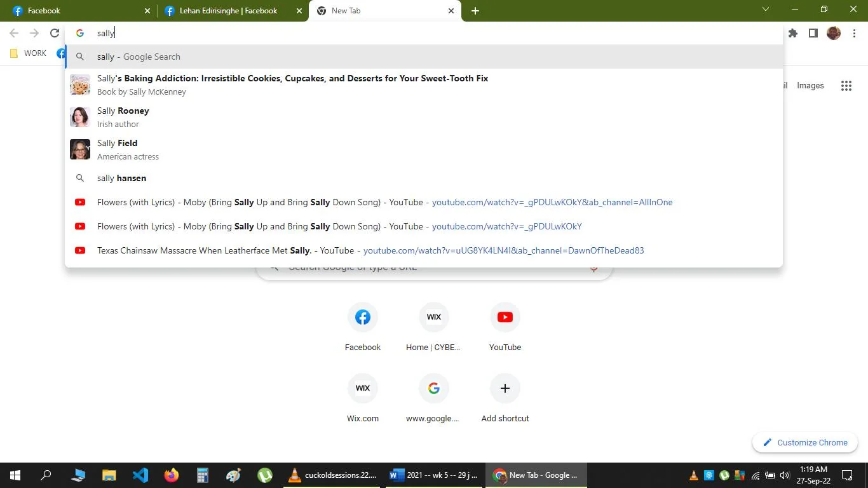Click the browser Forward arrow
The width and height of the screenshot is (868, 488).
coord(34,33)
